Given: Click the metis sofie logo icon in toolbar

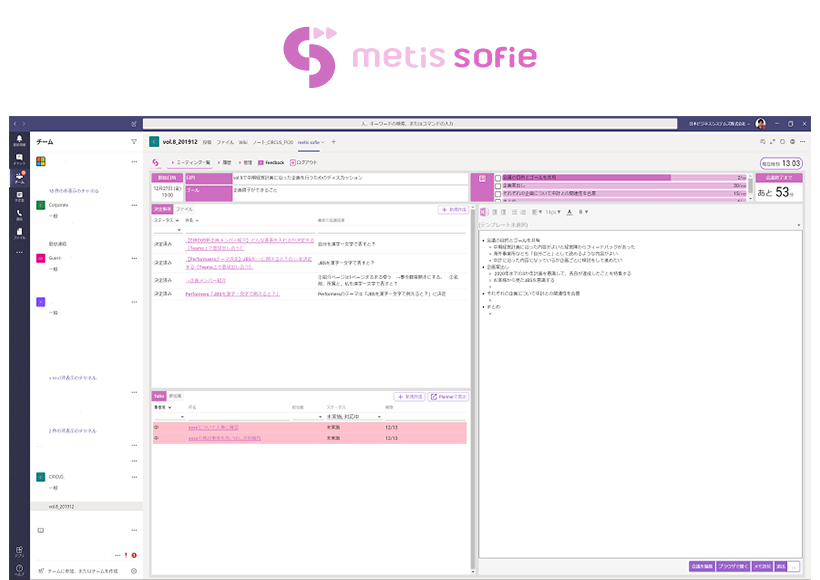Looking at the screenshot, I should pyautogui.click(x=156, y=162).
